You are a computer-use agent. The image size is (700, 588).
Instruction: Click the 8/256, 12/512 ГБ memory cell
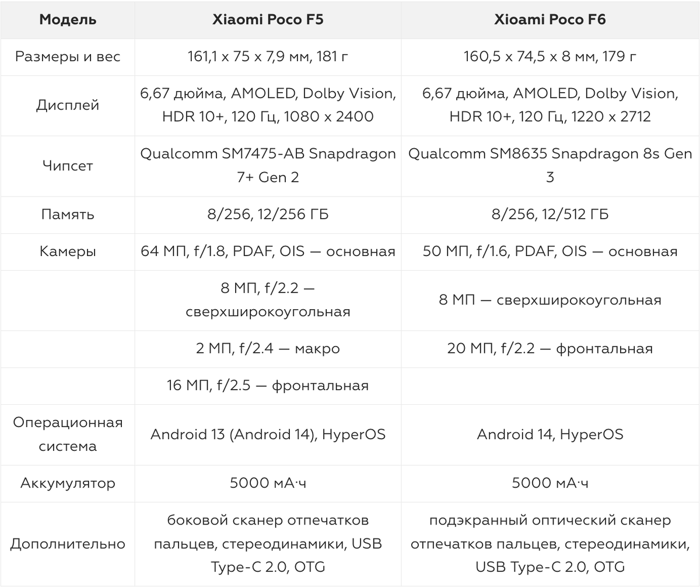(550, 214)
